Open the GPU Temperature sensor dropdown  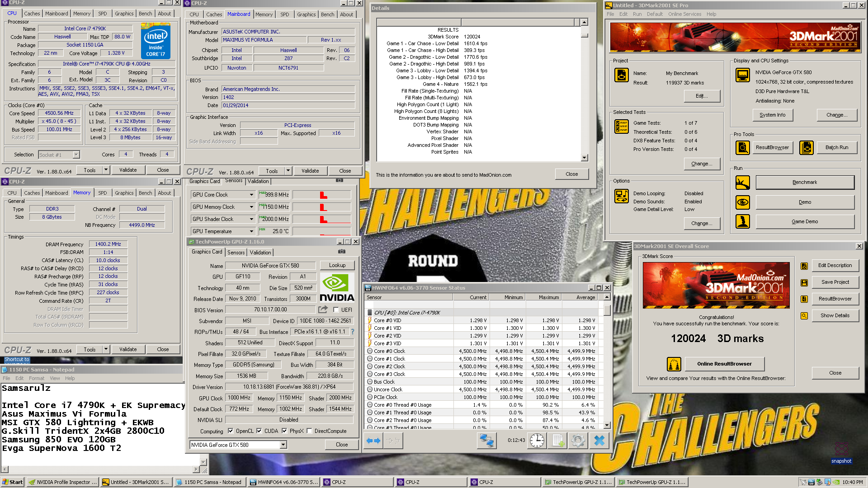pos(251,231)
